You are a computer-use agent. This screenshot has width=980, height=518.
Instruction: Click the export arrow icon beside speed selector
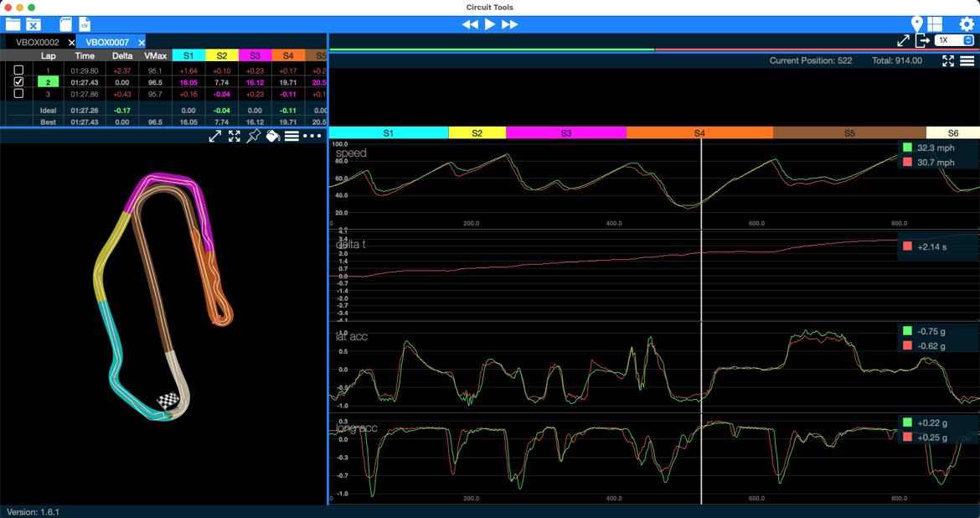[x=922, y=40]
